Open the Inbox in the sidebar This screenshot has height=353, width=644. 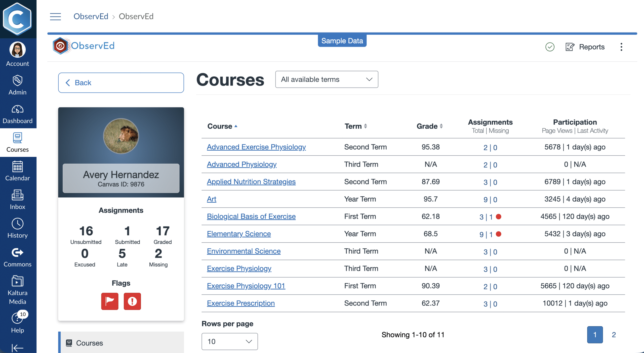pyautogui.click(x=17, y=200)
